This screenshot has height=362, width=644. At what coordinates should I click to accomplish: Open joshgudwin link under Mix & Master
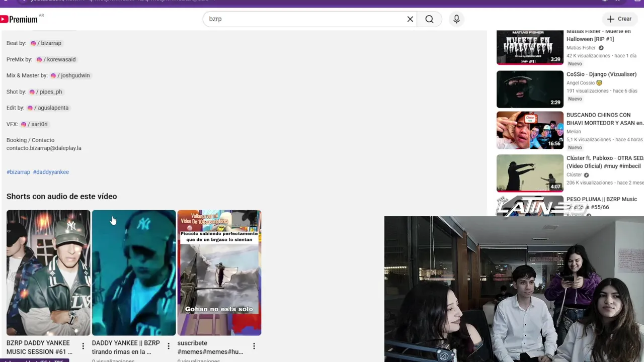[x=70, y=75]
